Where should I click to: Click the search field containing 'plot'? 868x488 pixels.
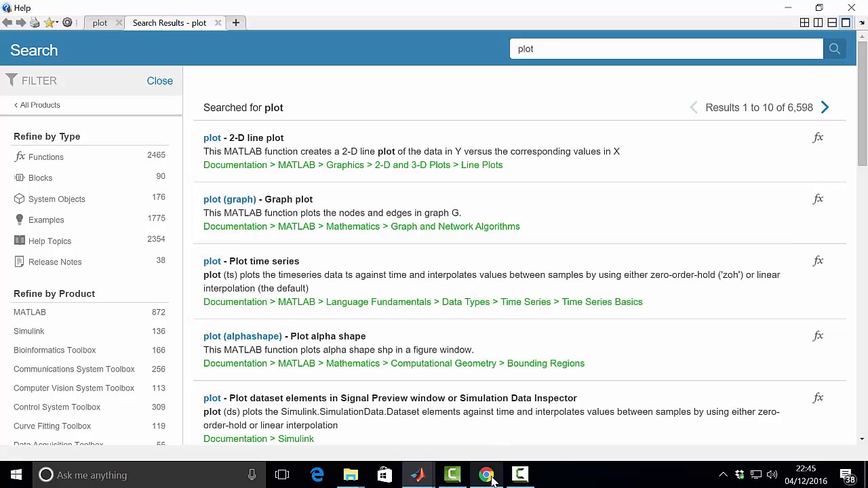666,49
